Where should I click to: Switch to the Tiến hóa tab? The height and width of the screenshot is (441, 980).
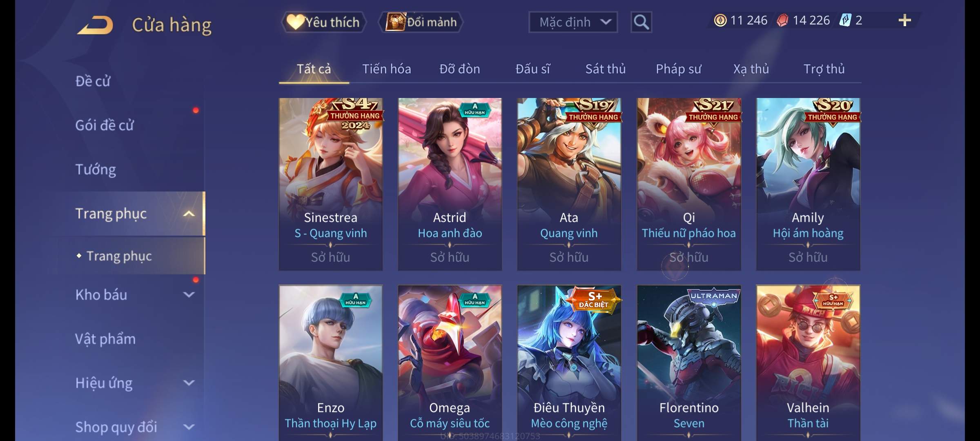tap(386, 69)
